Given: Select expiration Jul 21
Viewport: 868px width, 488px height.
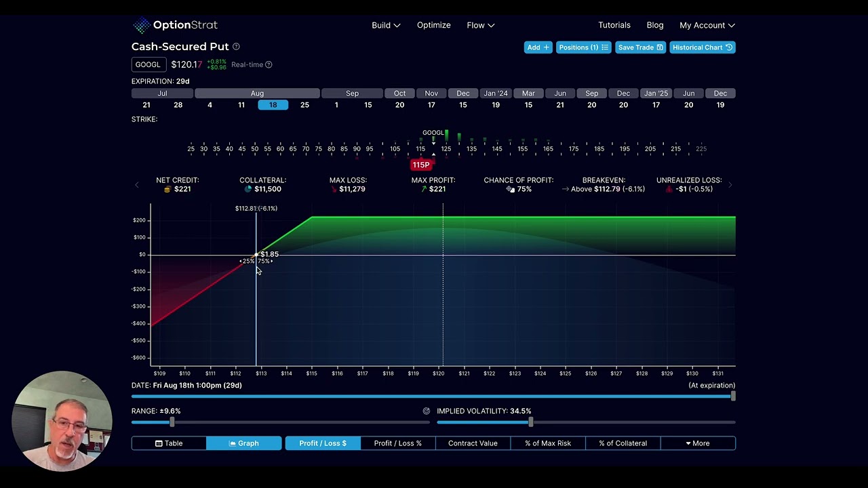Looking at the screenshot, I should click(146, 105).
